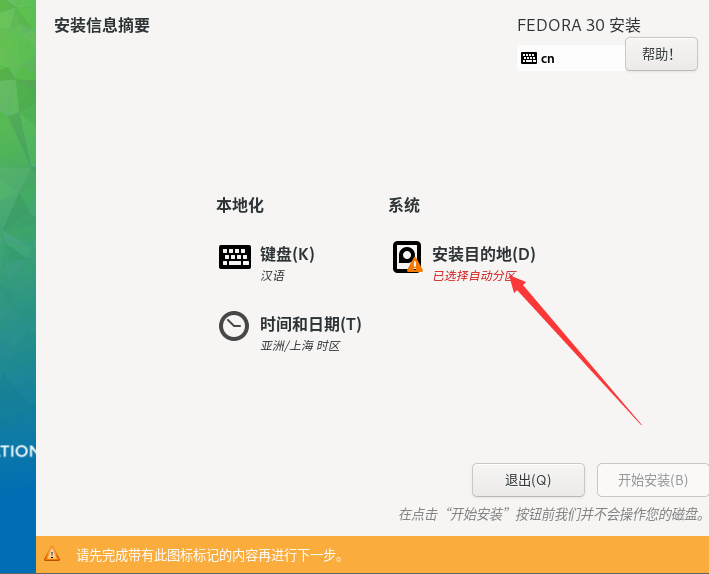Image resolution: width=709 pixels, height=574 pixels.
Task: Click the 帮助! button
Action: coord(661,54)
